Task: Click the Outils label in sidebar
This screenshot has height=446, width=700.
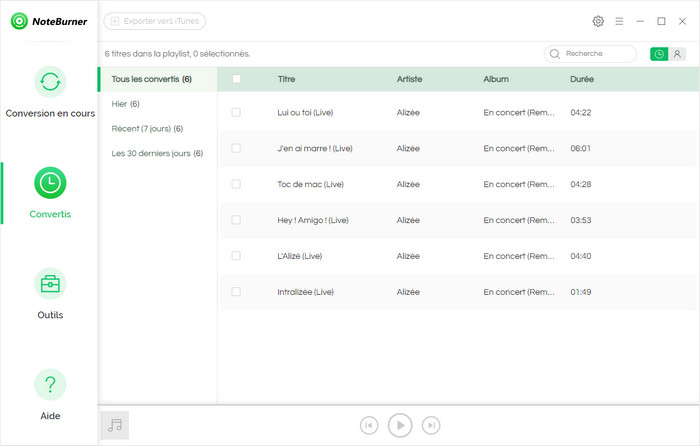Action: coord(50,315)
